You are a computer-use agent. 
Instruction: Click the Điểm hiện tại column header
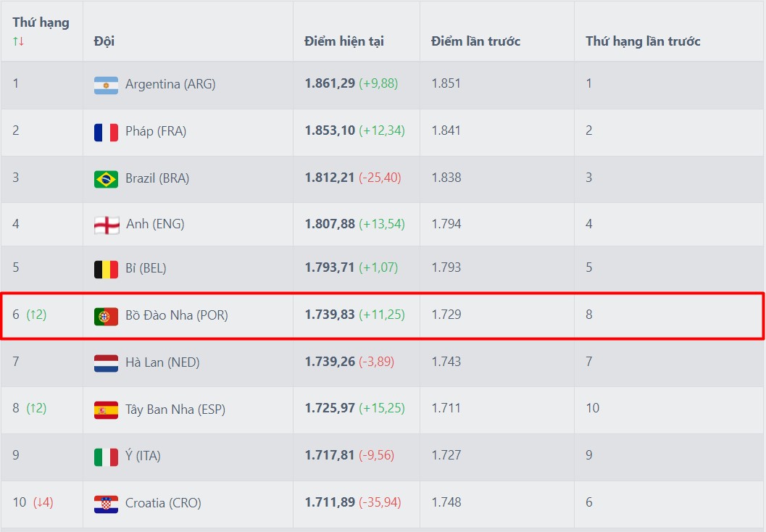344,41
